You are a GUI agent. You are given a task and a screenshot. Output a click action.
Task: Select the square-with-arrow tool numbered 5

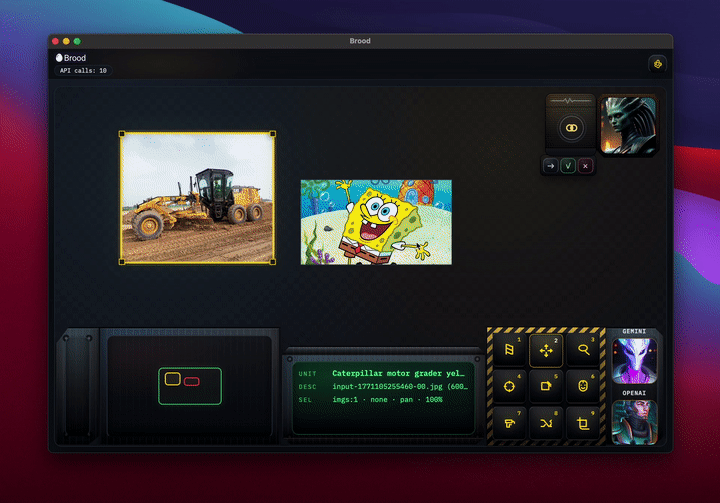point(546,387)
